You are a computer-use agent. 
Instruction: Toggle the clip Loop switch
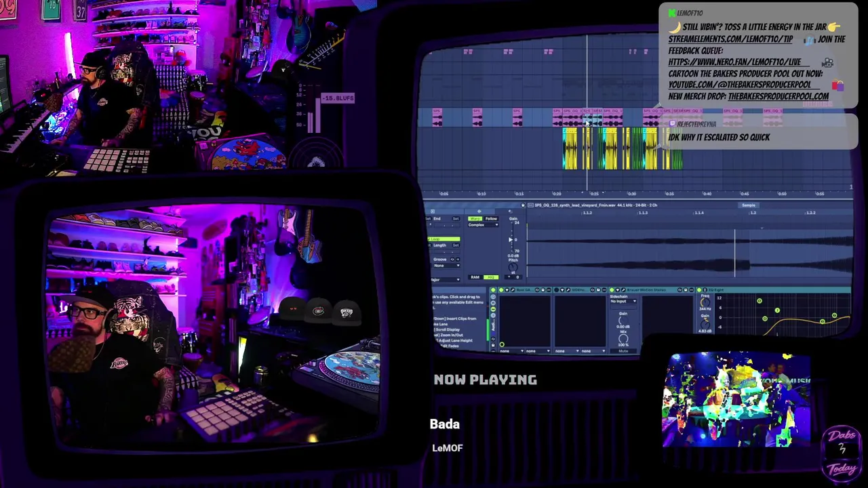pos(443,239)
